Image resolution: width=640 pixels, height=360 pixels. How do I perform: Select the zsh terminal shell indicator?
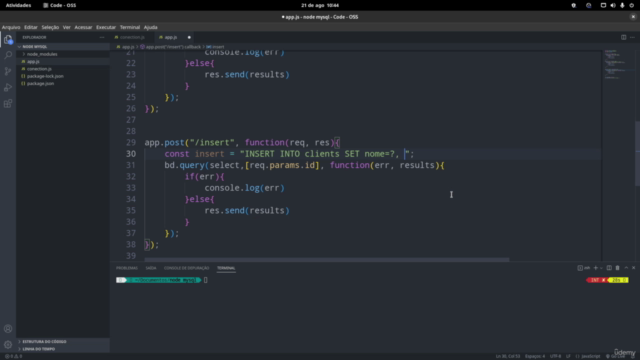(583, 268)
